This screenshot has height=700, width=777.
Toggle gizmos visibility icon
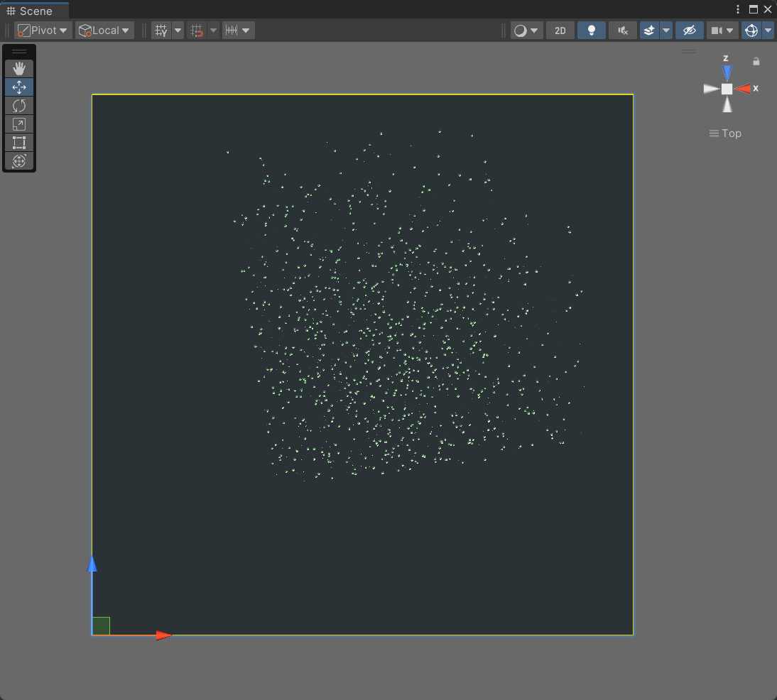[751, 31]
